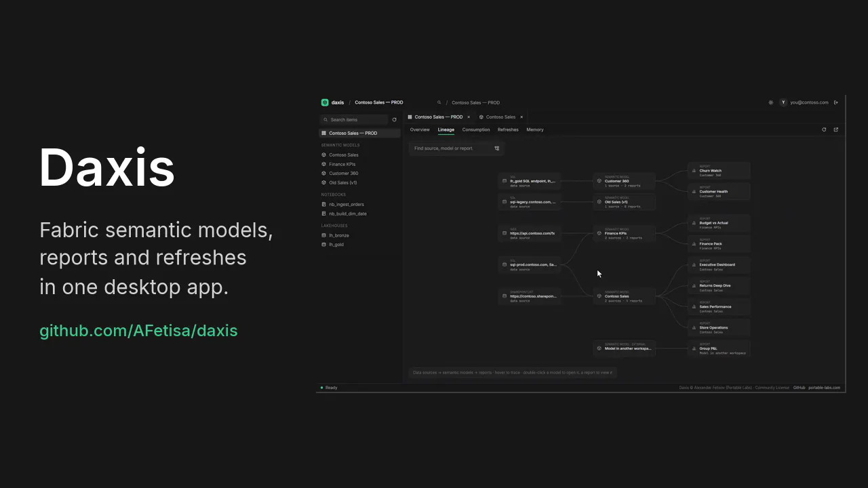Image resolution: width=868 pixels, height=488 pixels.
Task: Open the Memory tab
Action: point(535,129)
